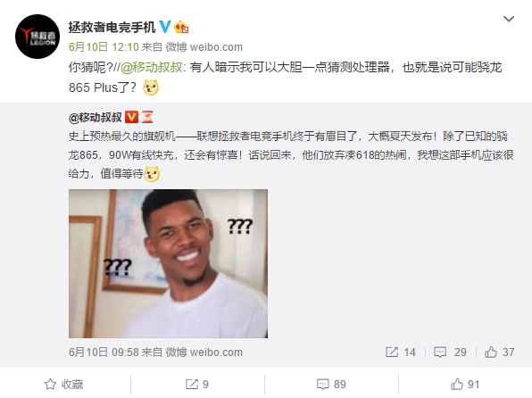View the quoted post's 29 comments

tap(450, 352)
